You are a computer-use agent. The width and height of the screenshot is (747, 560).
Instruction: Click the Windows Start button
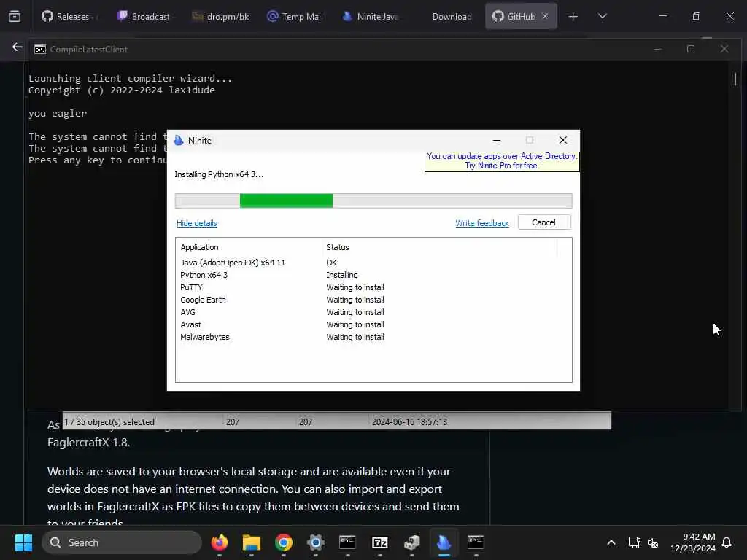[x=23, y=542]
